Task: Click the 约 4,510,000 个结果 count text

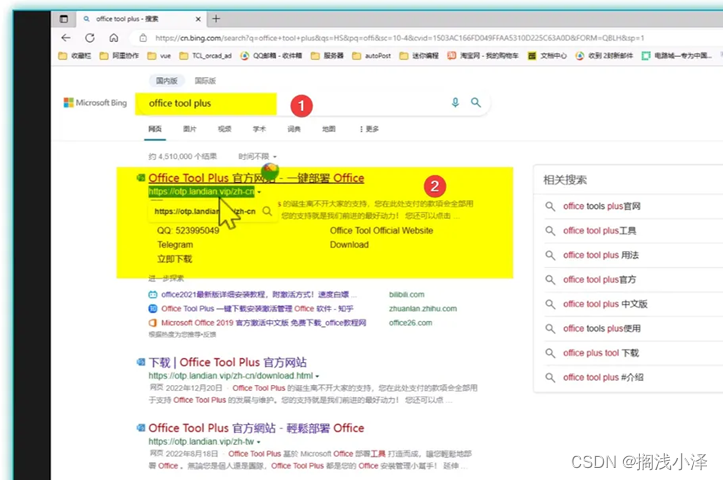Action: [x=183, y=157]
